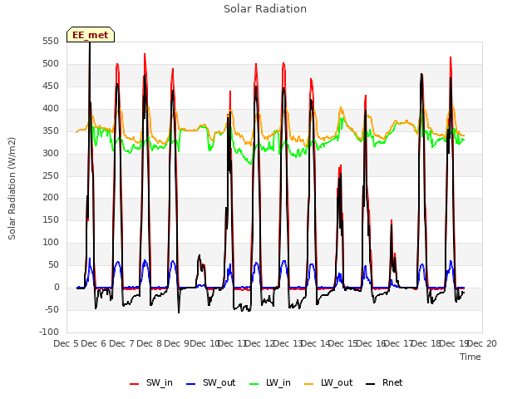Select the SW_out legend label
This screenshot has height=399, width=532.
tap(219, 382)
